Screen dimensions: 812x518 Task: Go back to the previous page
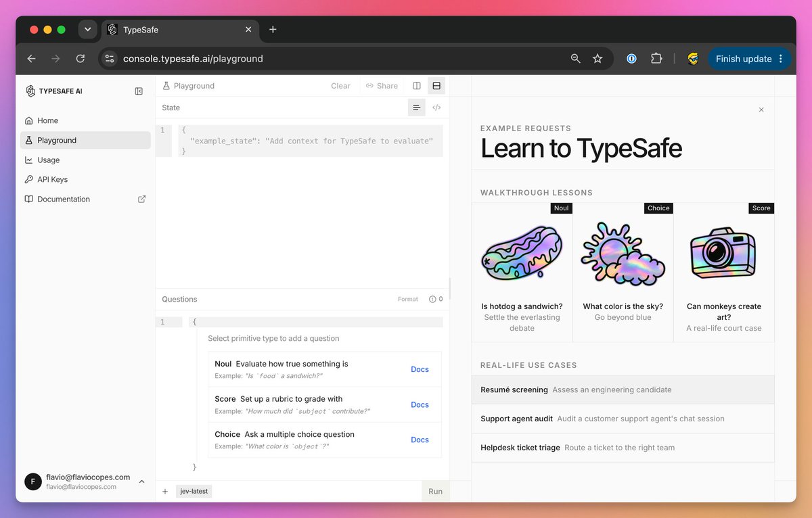[x=31, y=59]
